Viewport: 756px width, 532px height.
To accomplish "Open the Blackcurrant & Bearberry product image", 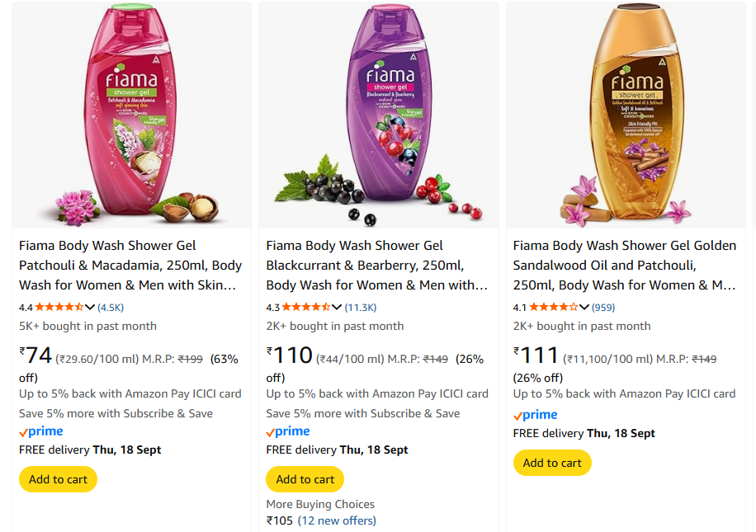I will pyautogui.click(x=379, y=115).
